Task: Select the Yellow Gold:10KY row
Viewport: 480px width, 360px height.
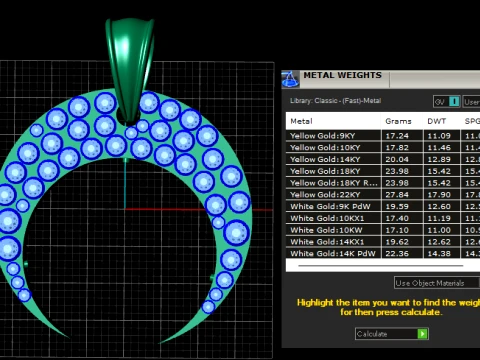Action: [x=383, y=147]
